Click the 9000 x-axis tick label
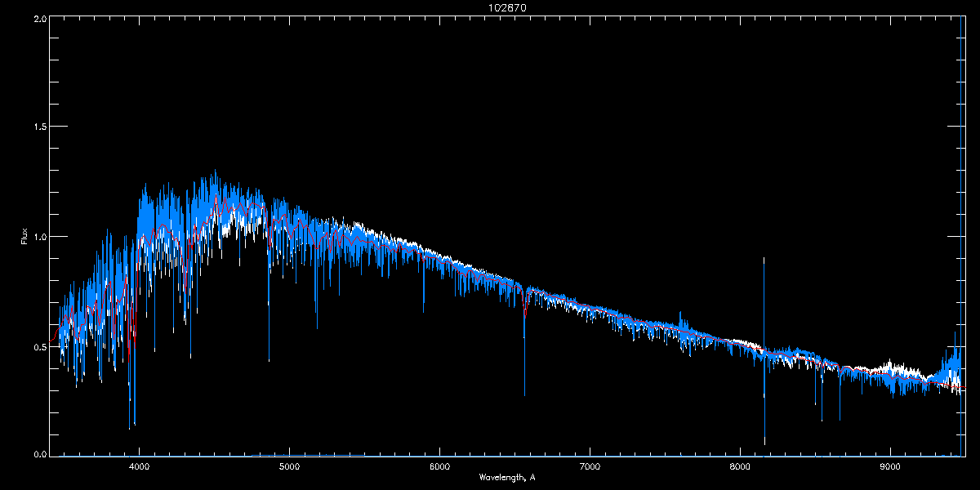This screenshot has height=490, width=980. coord(890,466)
